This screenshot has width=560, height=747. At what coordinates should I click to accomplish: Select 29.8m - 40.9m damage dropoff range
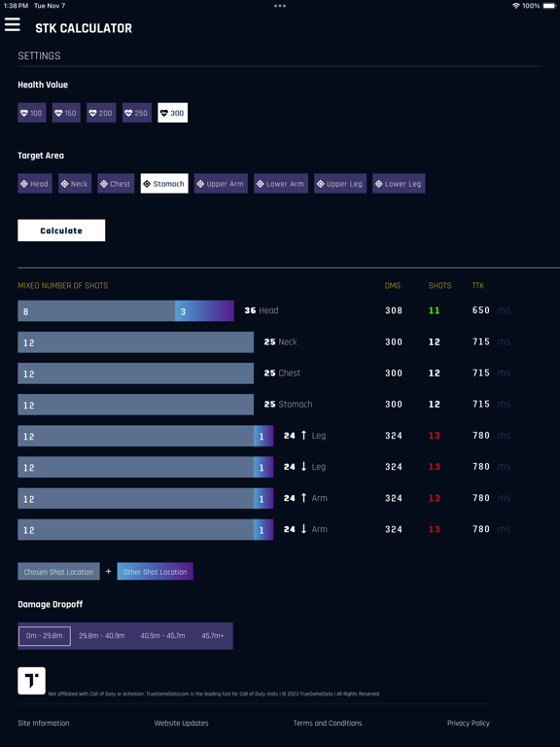[102, 636]
